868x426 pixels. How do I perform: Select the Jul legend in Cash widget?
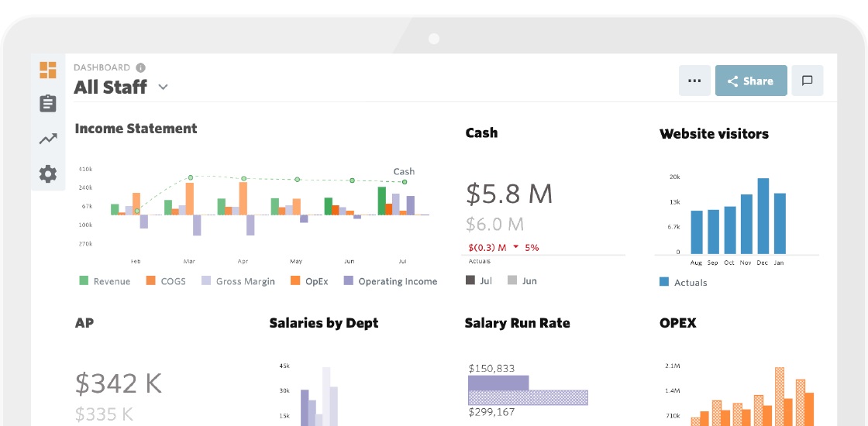point(479,280)
